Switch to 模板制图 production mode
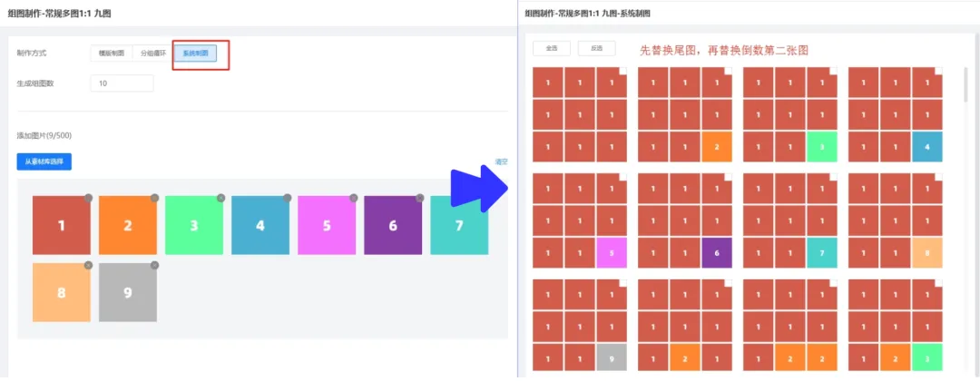980x391 pixels. click(112, 54)
